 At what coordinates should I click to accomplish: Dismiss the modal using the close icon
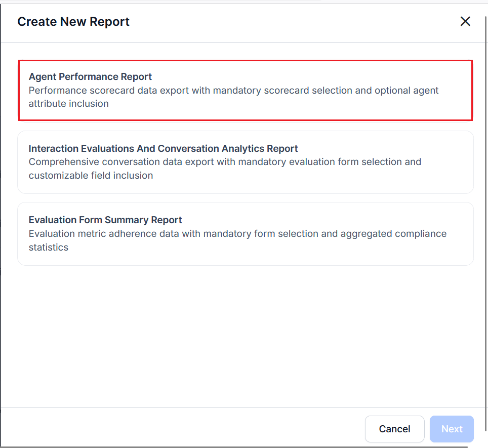point(465,21)
